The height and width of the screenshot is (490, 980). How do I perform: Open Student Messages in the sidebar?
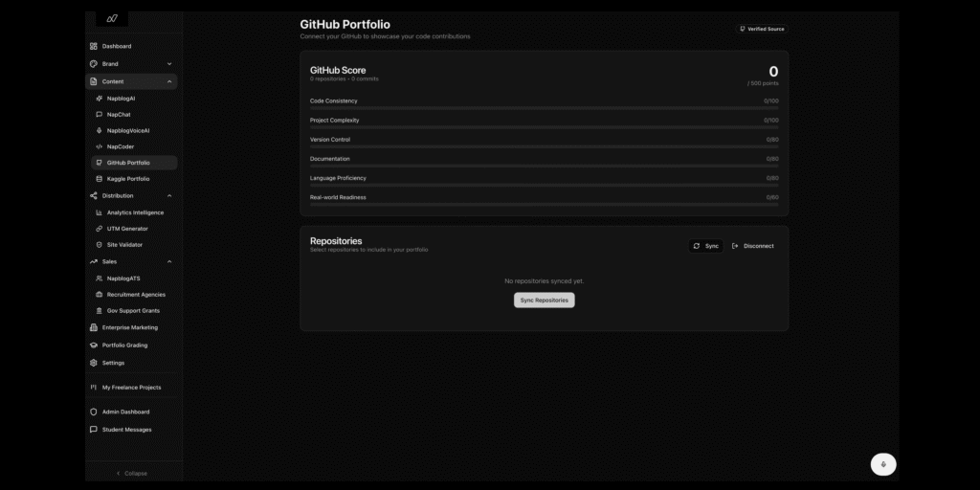(x=126, y=430)
